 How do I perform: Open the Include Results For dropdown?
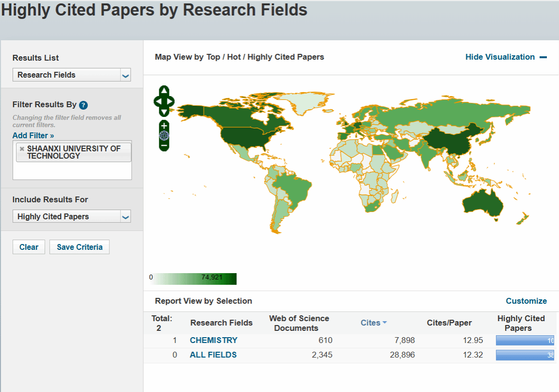tap(72, 216)
